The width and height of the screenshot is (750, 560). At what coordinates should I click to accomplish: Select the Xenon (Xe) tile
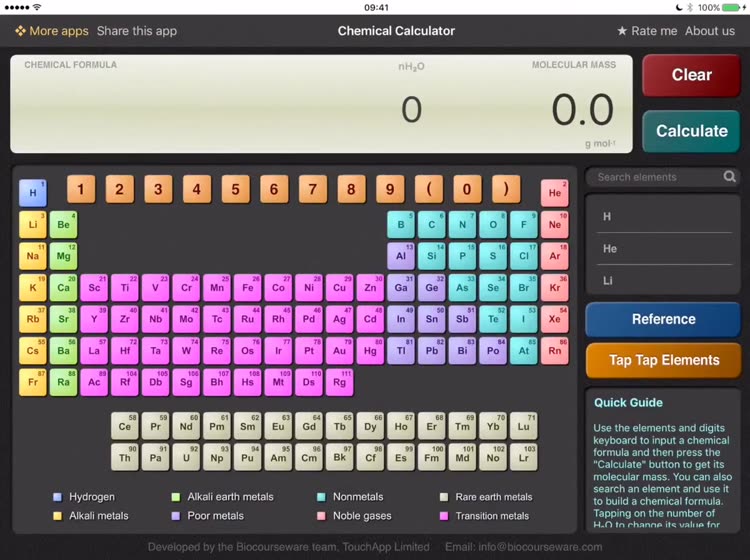(554, 319)
